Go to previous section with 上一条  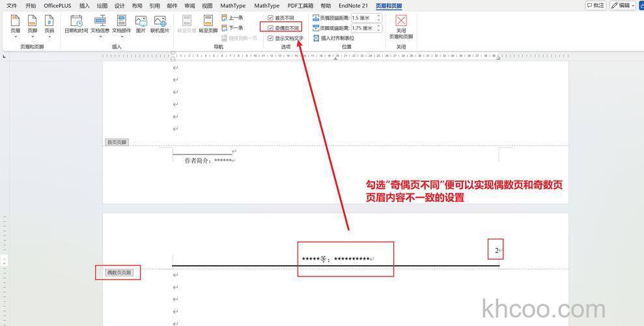(x=232, y=18)
